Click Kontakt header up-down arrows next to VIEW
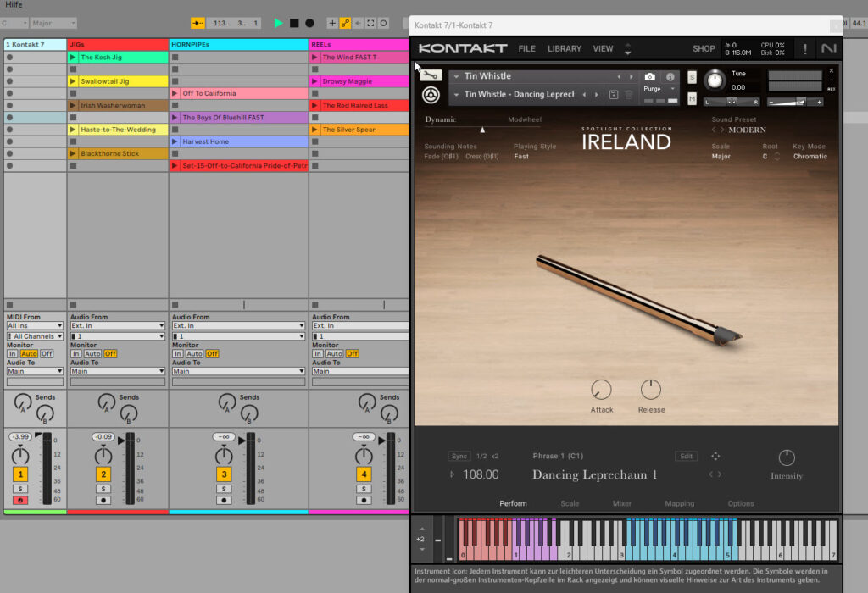 coord(627,48)
